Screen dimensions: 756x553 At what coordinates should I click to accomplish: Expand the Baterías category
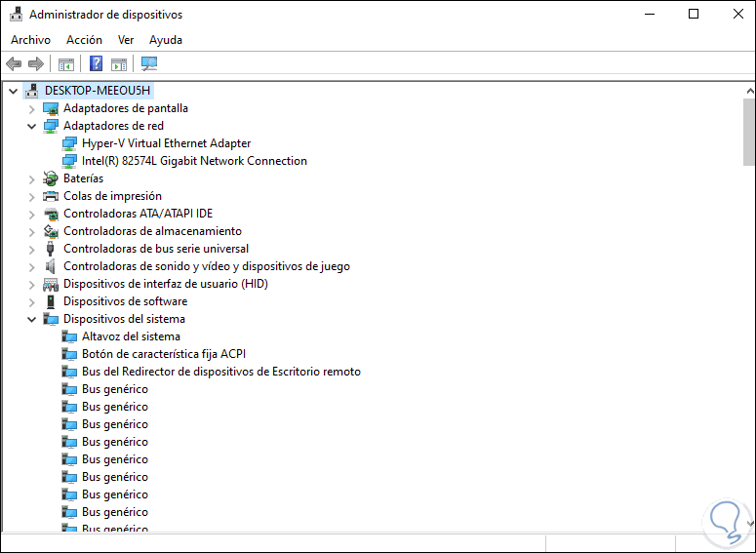(x=32, y=179)
